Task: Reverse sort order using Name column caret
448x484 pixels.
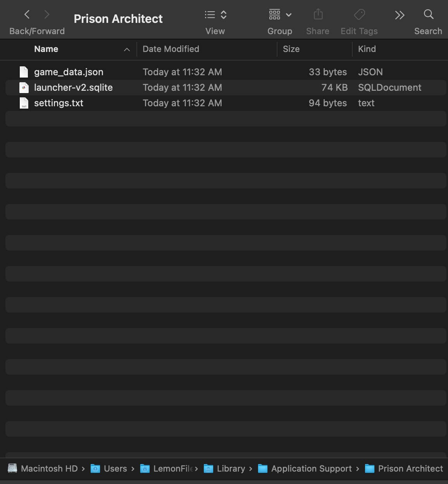Action: [x=127, y=49]
